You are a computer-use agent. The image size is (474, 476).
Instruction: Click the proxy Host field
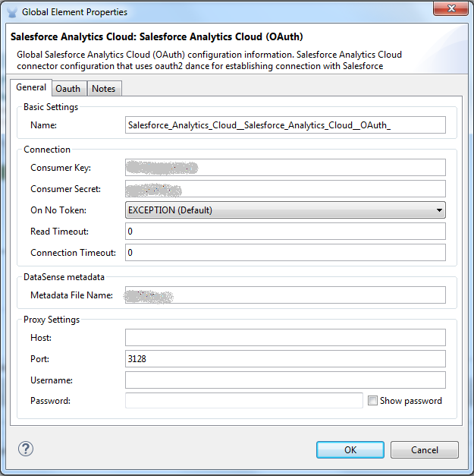point(285,337)
